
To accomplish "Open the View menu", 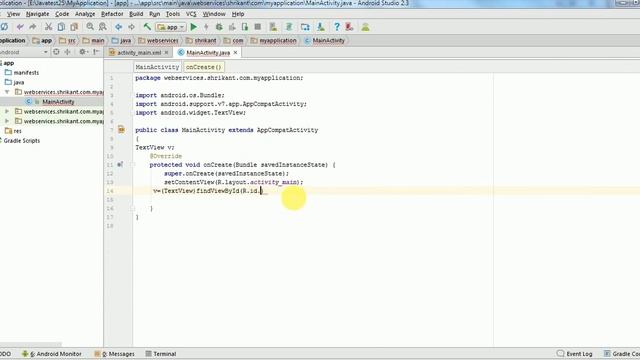I will [x=13, y=14].
